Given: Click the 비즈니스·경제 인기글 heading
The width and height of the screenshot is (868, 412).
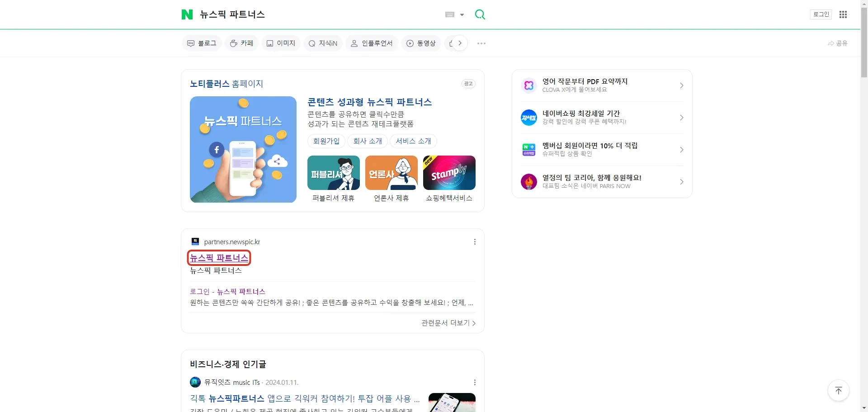Looking at the screenshot, I should click(228, 364).
